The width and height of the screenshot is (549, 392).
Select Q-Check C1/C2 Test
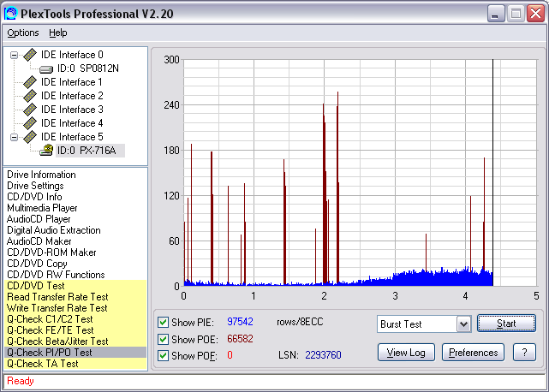(x=75, y=319)
